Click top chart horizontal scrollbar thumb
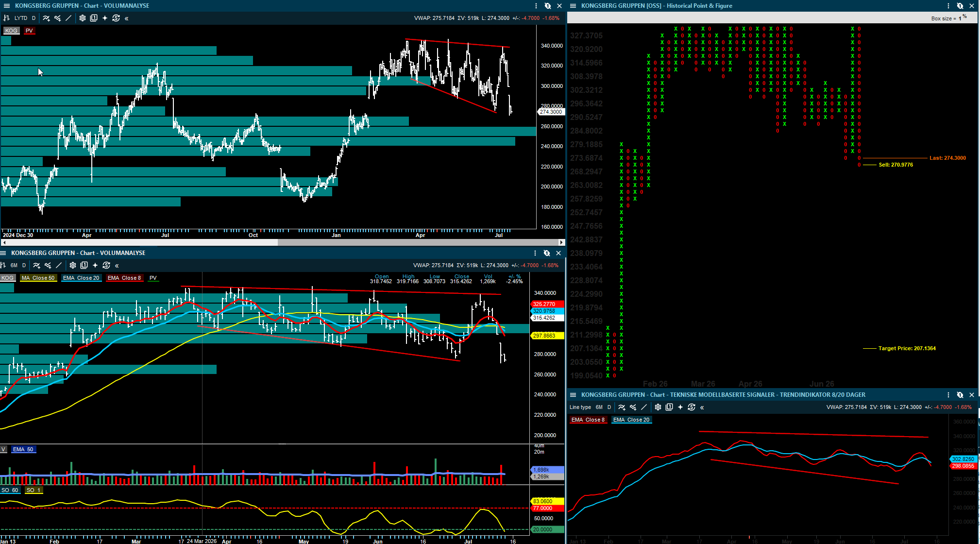The image size is (980, 544). tap(418, 242)
